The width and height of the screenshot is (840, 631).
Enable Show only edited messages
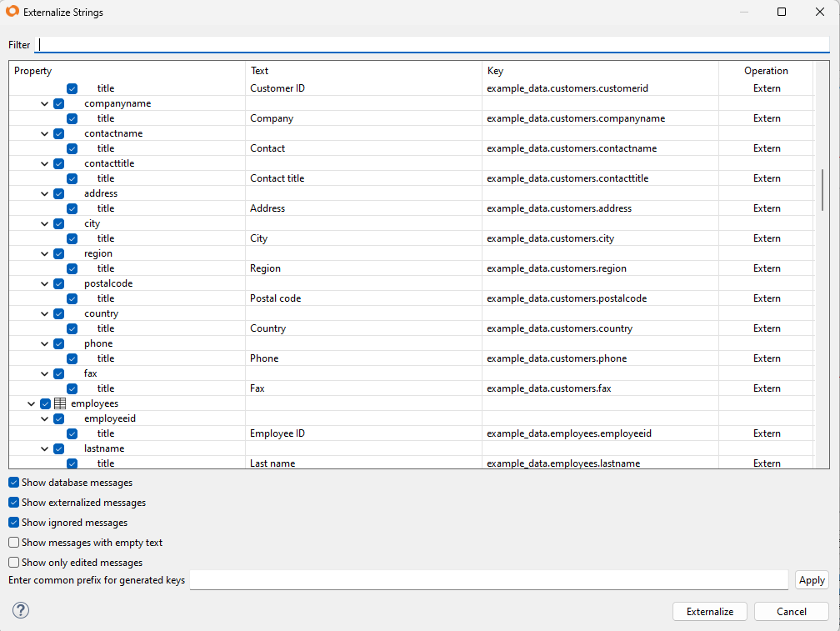click(14, 563)
